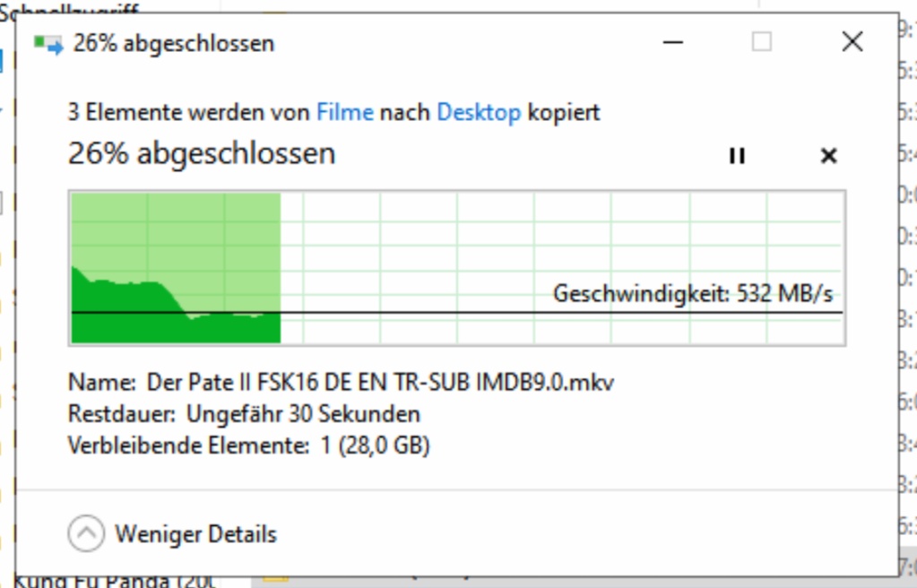Open the Filme source folder link

(x=345, y=112)
